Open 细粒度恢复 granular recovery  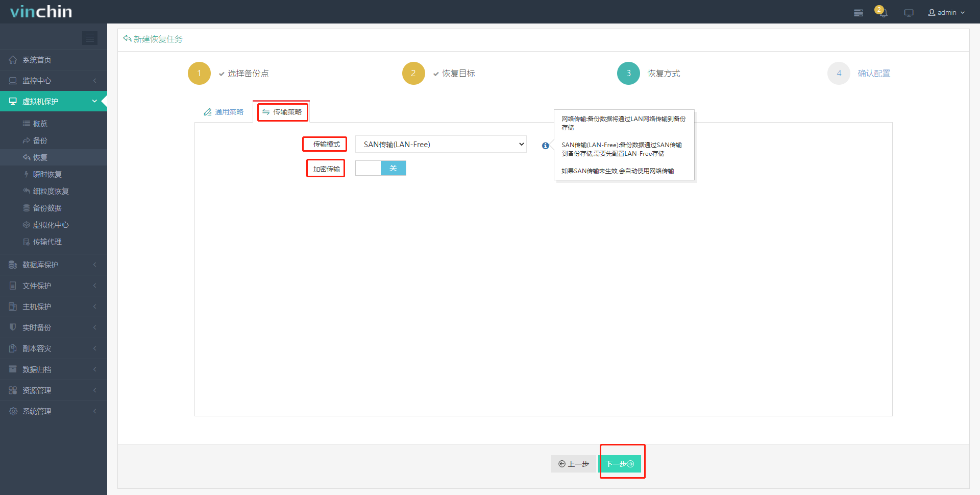51,191
